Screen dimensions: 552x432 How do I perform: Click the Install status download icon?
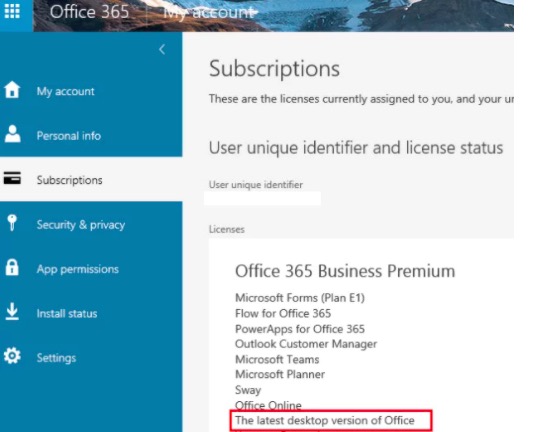12,312
